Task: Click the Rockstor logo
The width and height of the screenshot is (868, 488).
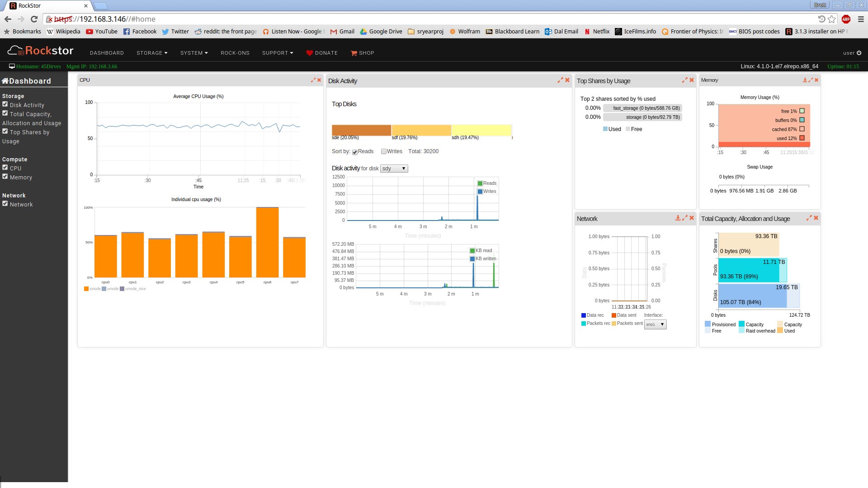Action: pos(41,51)
